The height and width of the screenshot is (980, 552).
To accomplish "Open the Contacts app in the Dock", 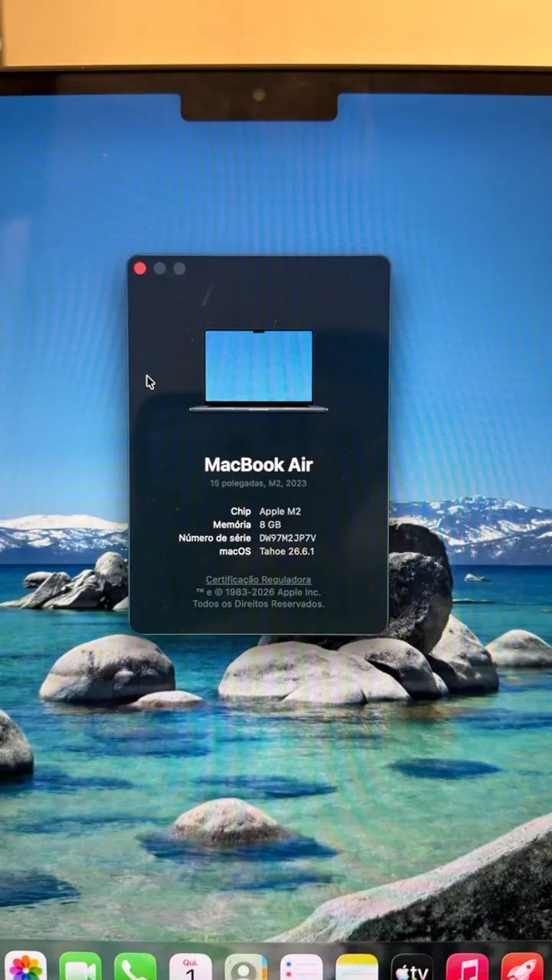I will (x=246, y=966).
